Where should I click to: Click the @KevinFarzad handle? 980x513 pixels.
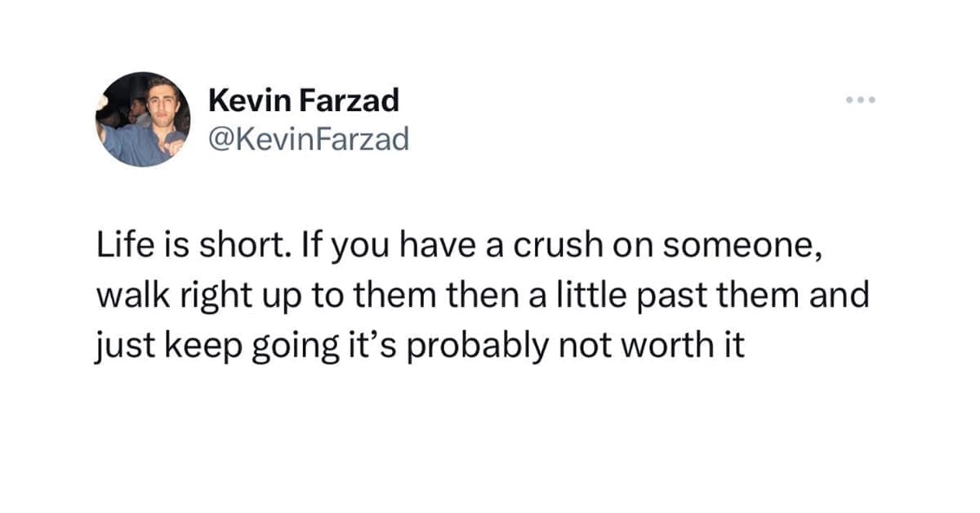pos(308,141)
